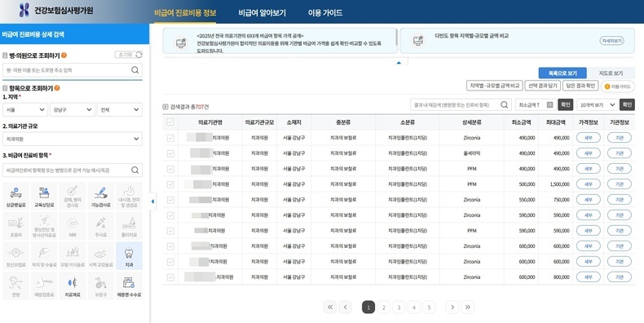Click the notice banner's vertical scrollbar
The width and height of the screenshot is (644, 323).
click(x=396, y=37)
